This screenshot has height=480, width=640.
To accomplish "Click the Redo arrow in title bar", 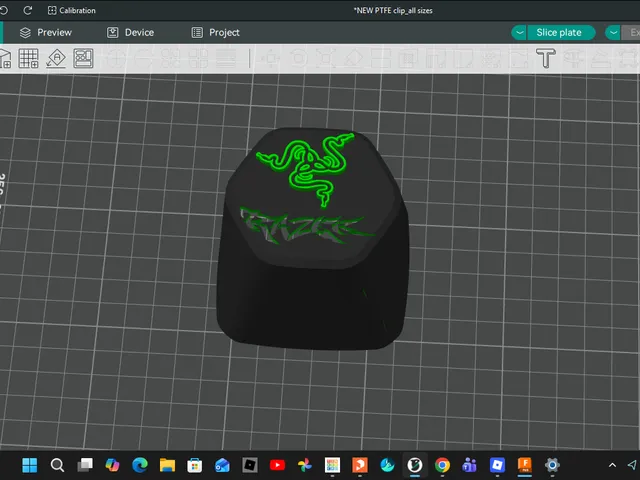I will (28, 10).
